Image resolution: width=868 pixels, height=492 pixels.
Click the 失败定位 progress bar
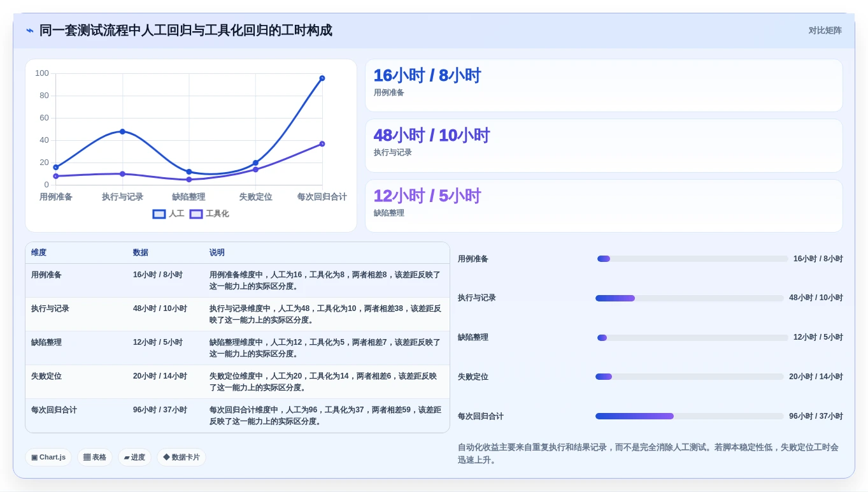coord(690,377)
